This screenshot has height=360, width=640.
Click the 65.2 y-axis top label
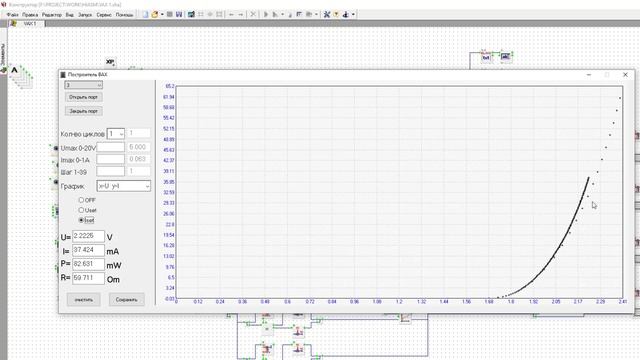[x=170, y=86]
